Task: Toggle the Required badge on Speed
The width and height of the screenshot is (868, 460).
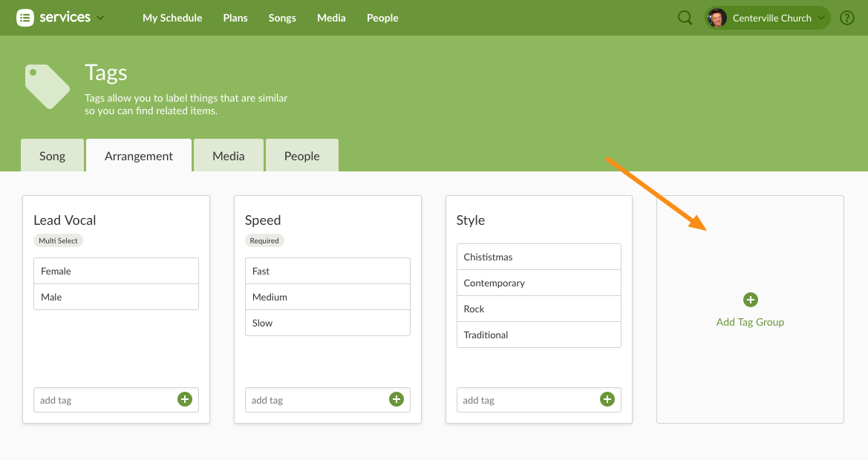Action: pos(264,240)
